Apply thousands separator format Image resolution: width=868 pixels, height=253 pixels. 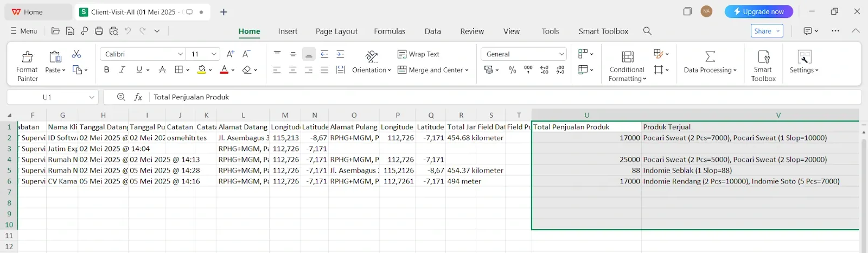528,69
